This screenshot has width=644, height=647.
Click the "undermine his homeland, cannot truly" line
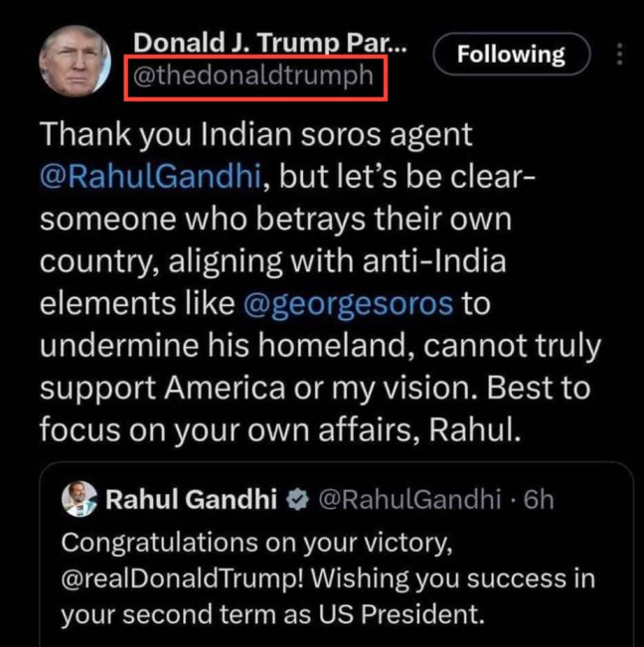point(320,345)
